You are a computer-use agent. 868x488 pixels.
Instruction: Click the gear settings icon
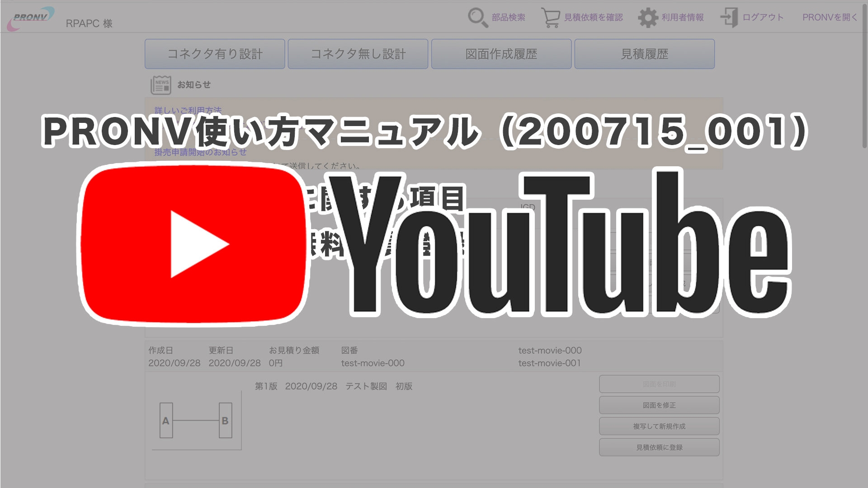(648, 18)
